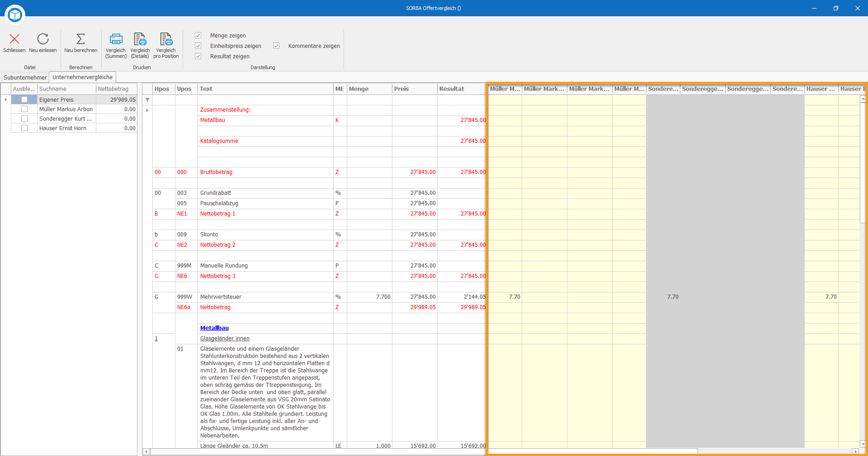
Task: Expand the Eigener Preis row indicator
Action: tap(5, 99)
